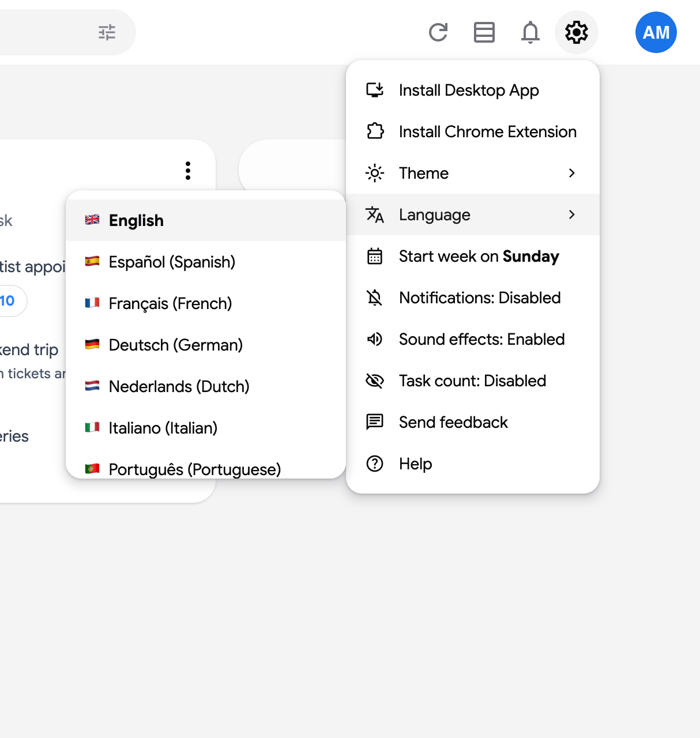Open notifications bell icon
Image resolution: width=700 pixels, height=738 pixels.
[x=530, y=32]
